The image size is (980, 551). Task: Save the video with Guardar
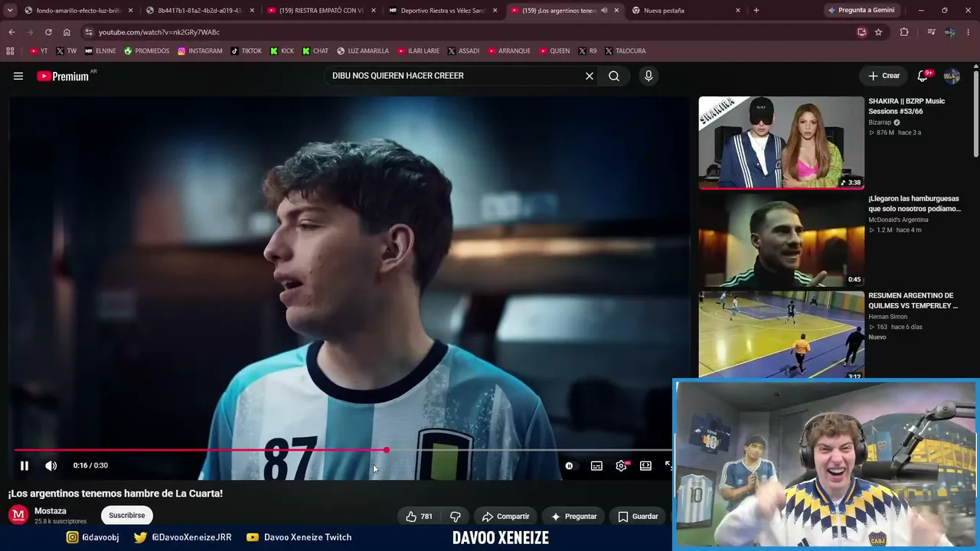coord(639,517)
